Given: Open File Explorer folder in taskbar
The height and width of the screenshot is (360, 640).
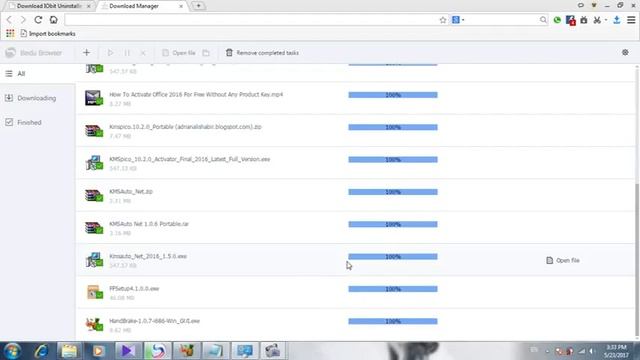Looking at the screenshot, I should tap(69, 351).
